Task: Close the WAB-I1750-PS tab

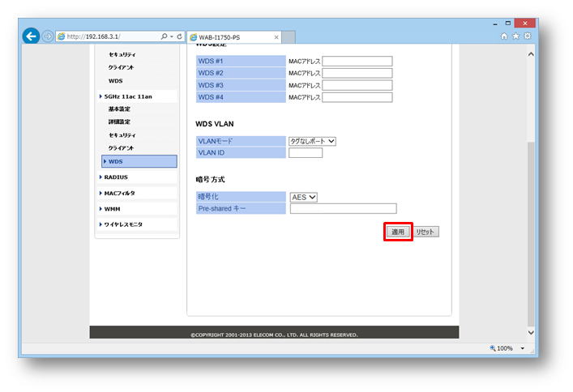Action: (276, 37)
